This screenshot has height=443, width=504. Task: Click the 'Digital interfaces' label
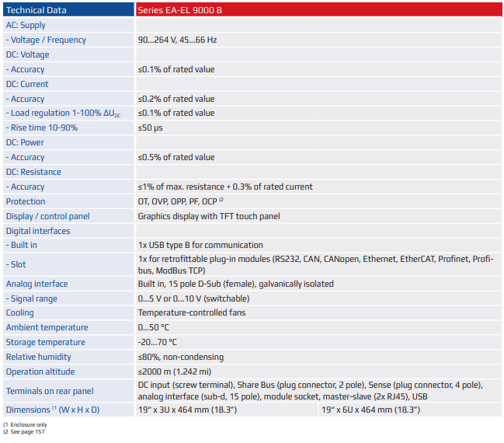(x=38, y=231)
